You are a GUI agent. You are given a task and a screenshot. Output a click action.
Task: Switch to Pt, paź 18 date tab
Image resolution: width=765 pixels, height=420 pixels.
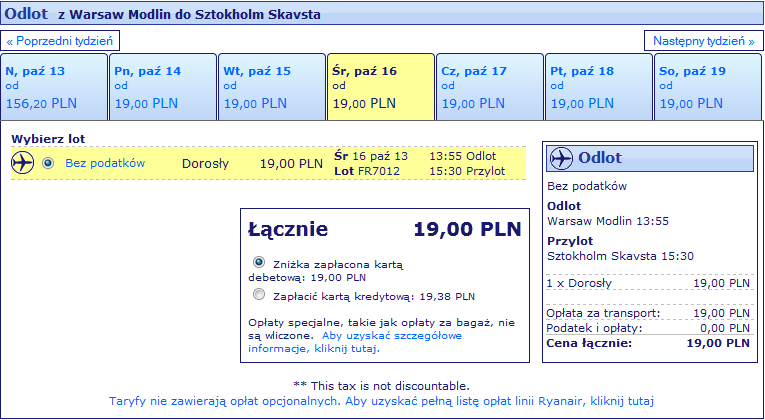click(599, 87)
